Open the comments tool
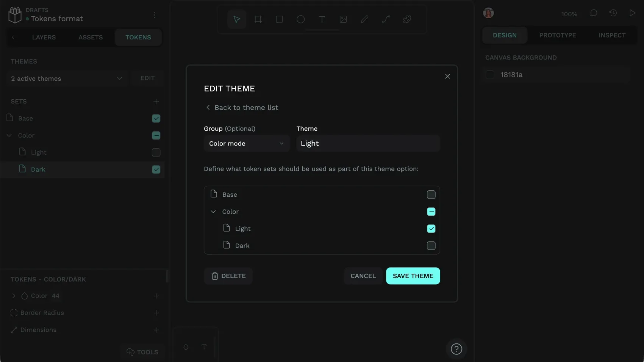Viewport: 644px width, 362px height. tap(593, 13)
